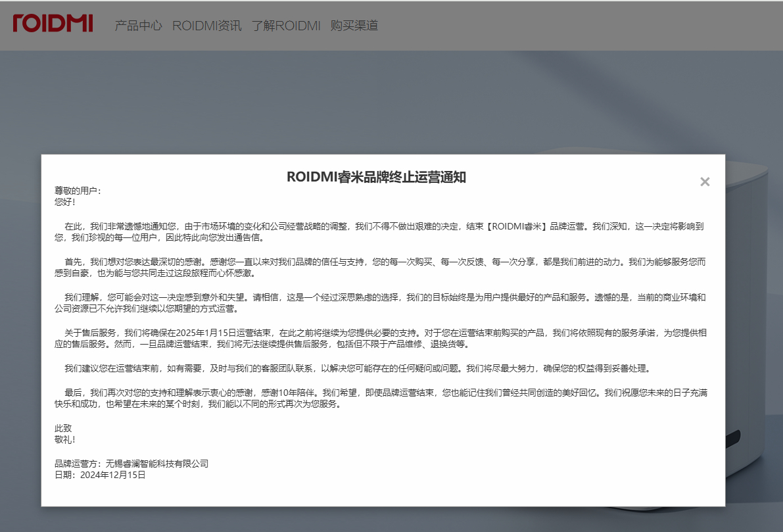Click the paragraph beginning 首先，我们想对您表达
Image resolution: width=783 pixels, height=532 pixels.
coord(379,267)
